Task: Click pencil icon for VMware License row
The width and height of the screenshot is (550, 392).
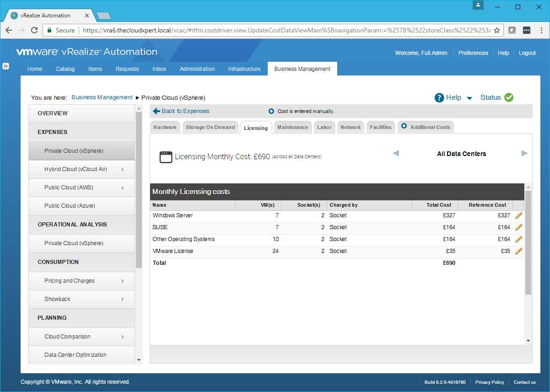Action: pyautogui.click(x=518, y=251)
